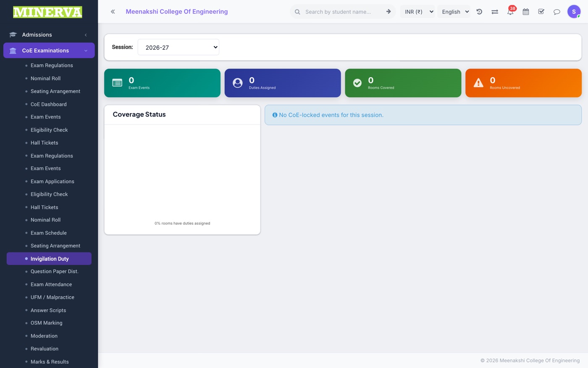Click the info icon in the CoE-locked notice
The height and width of the screenshot is (368, 588).
click(275, 115)
